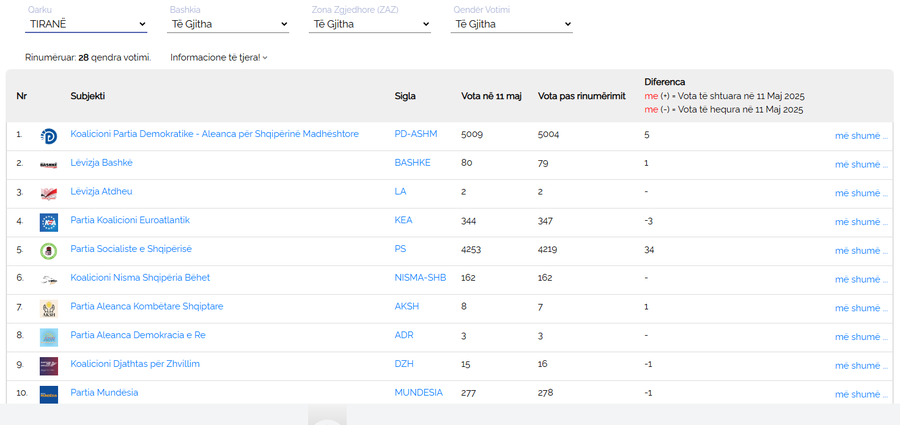Open Koalicioni Nisma Shqipëria Bëhet link
The height and width of the screenshot is (425, 900).
pyautogui.click(x=140, y=277)
